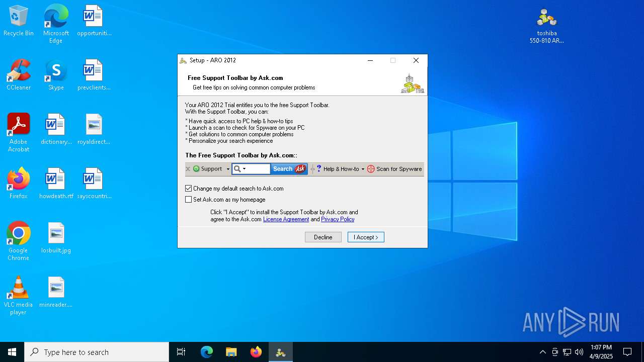This screenshot has width=644, height=362.
Task: Click the Scan for Spyware toolbar item
Action: [395, 169]
